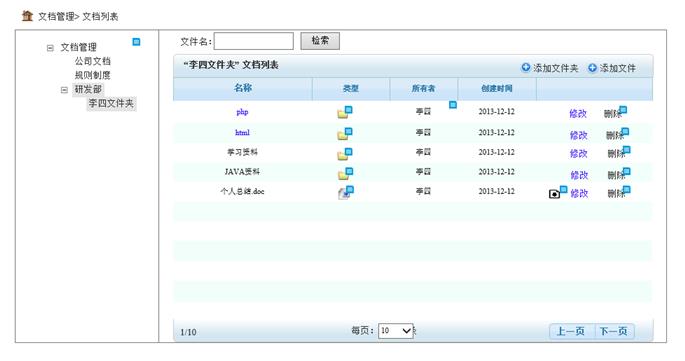Click the owner cell in the 学习资料 row
Image resolution: width=685 pixels, height=361 pixels.
423,152
